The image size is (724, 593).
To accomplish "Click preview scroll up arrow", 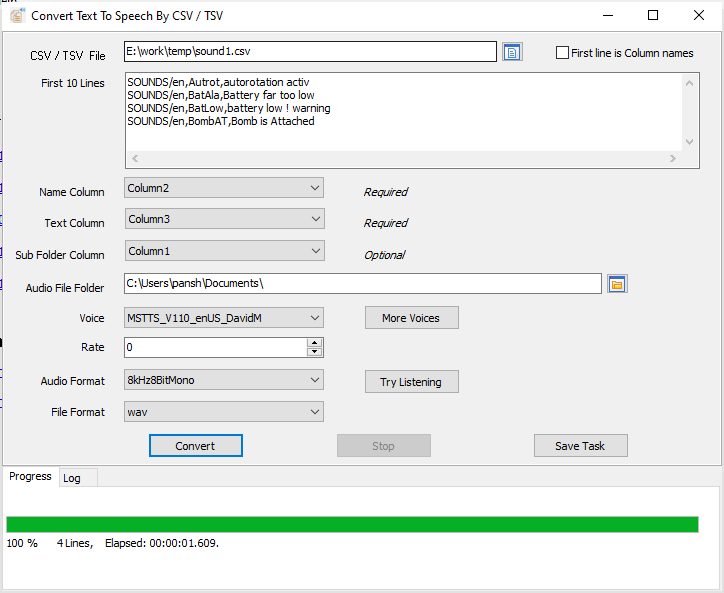I will 689,83.
